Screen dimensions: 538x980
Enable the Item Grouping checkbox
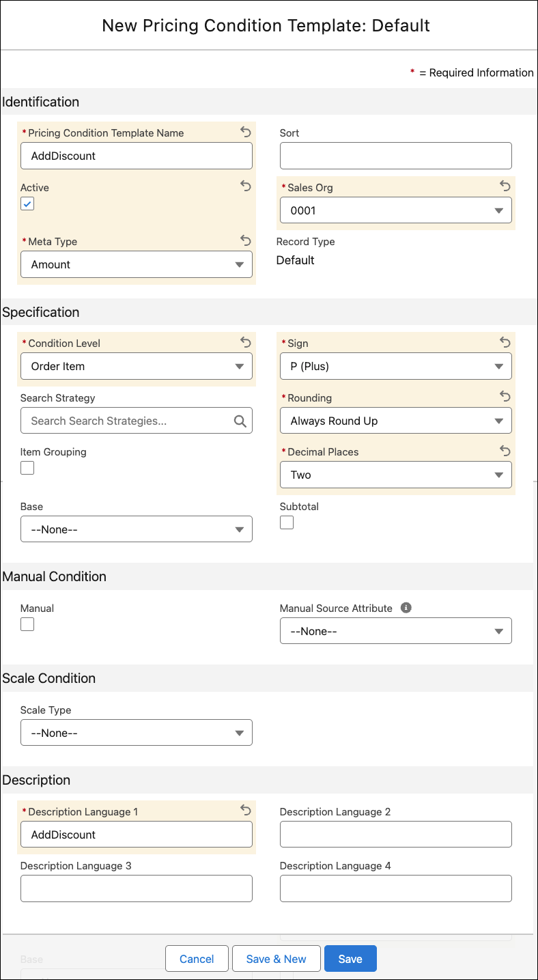coord(27,468)
